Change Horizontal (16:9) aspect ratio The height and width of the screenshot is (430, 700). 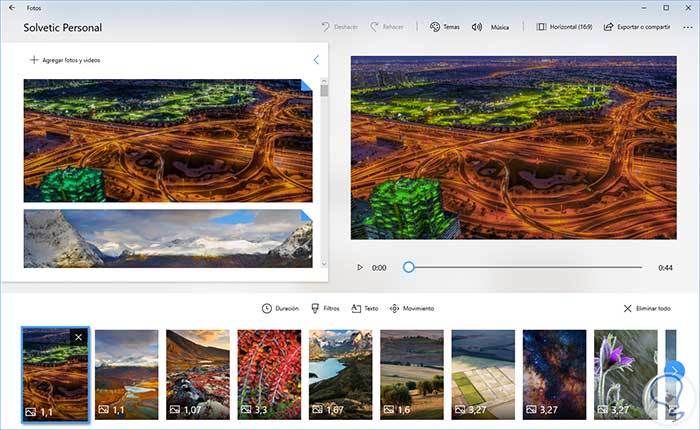tap(564, 27)
